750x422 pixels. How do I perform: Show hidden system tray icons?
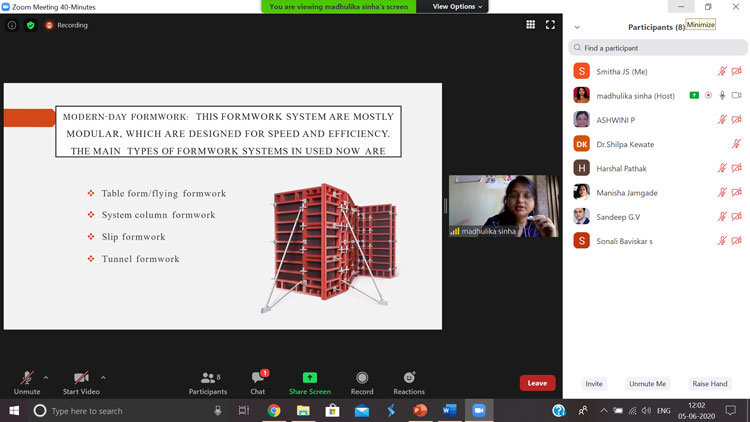pyautogui.click(x=604, y=411)
